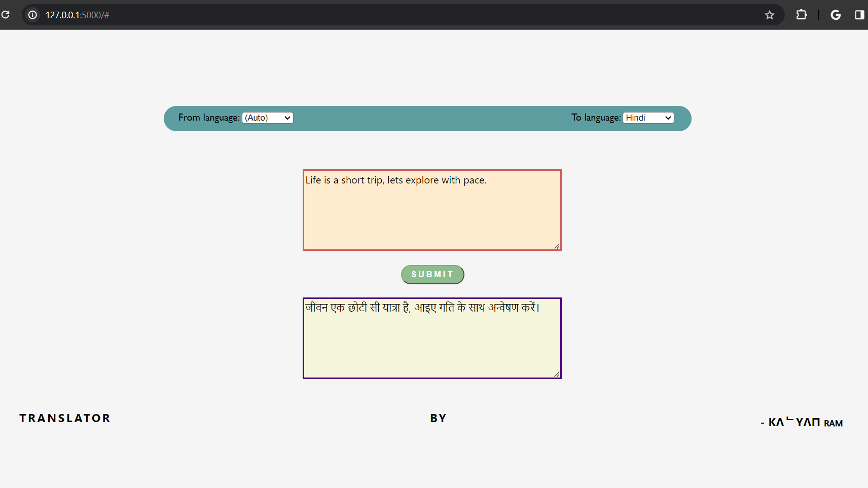Click the empty middle of the teal language bar
The height and width of the screenshot is (488, 868).
[x=431, y=119]
